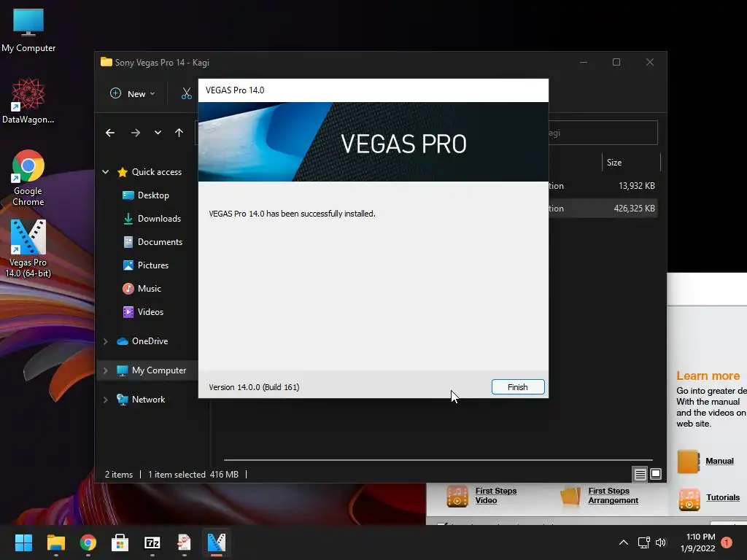Go back in File Explorer
This screenshot has width=747, height=560.
(110, 133)
